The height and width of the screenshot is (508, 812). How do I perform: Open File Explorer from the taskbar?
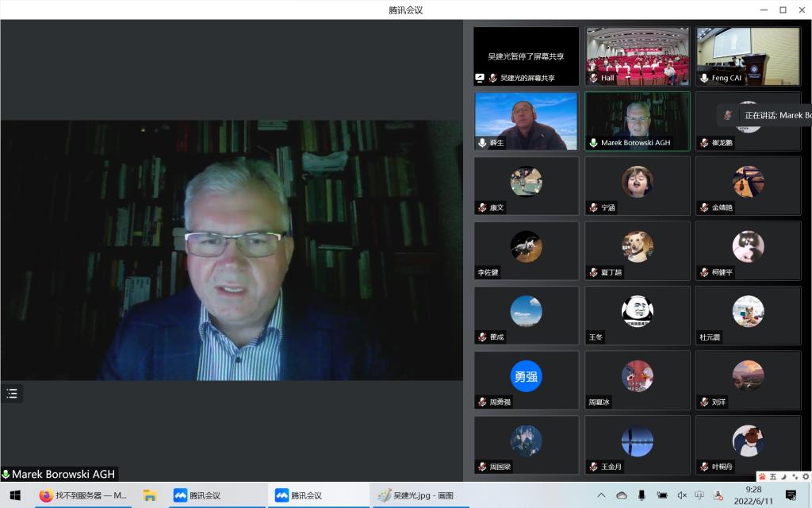tap(150, 495)
